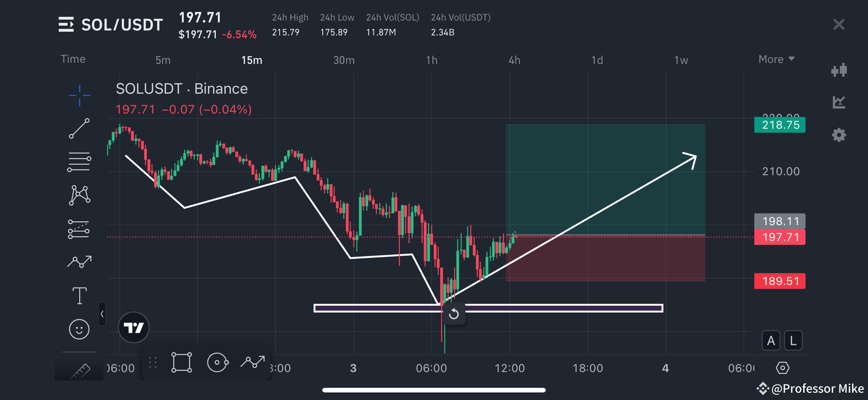Click the undo/reset circle button on the chart
Viewport: 868px width, 400px height.
coord(454,314)
